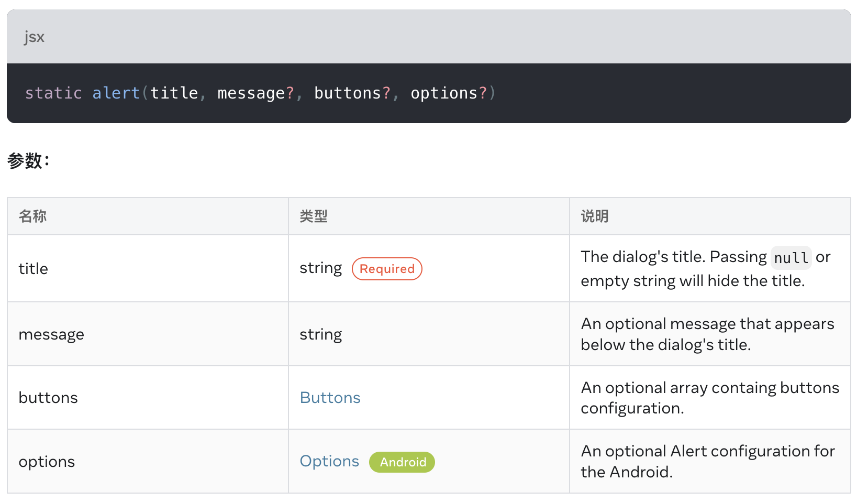Click the word alert in code

point(116,93)
